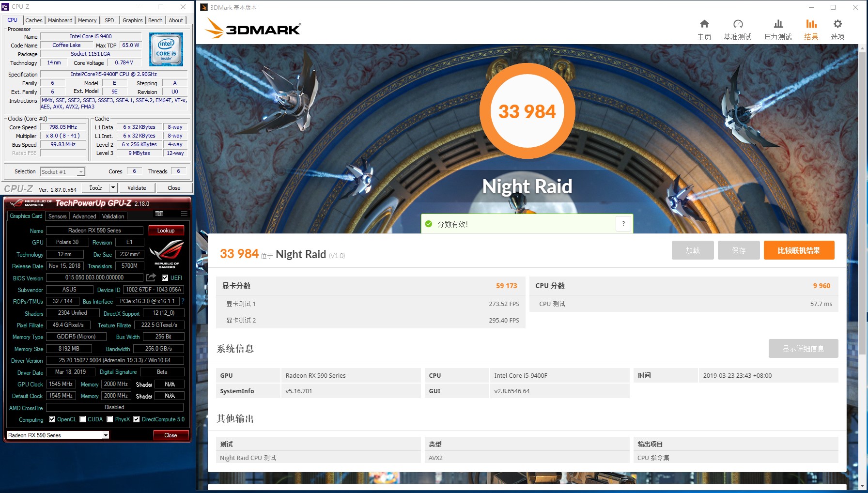The width and height of the screenshot is (868, 493).
Task: Click the 295.40 FPS graphics test 2 result
Action: [504, 320]
